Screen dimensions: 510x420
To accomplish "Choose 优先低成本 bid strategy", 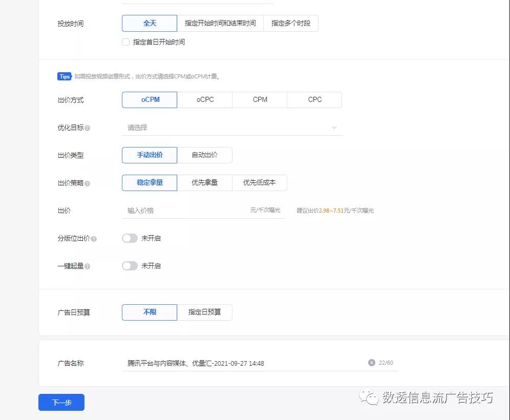I will click(x=260, y=182).
